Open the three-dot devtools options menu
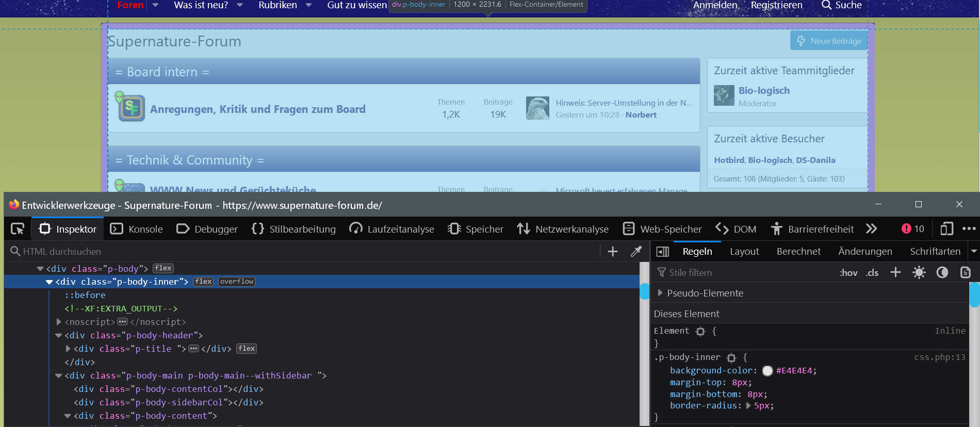 969,229
